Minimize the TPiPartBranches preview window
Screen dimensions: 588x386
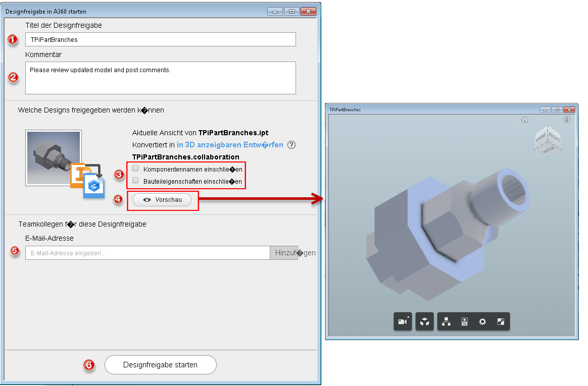click(545, 109)
